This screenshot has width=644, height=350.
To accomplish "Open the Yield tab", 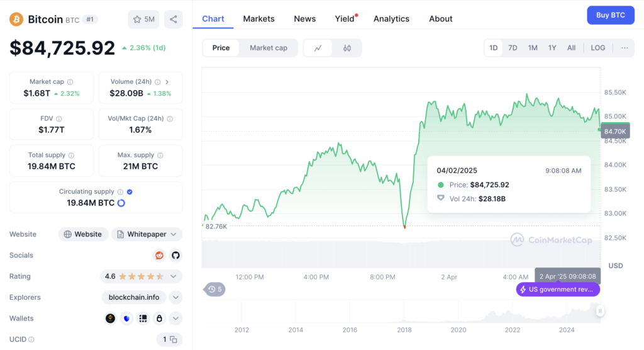I will [x=345, y=19].
